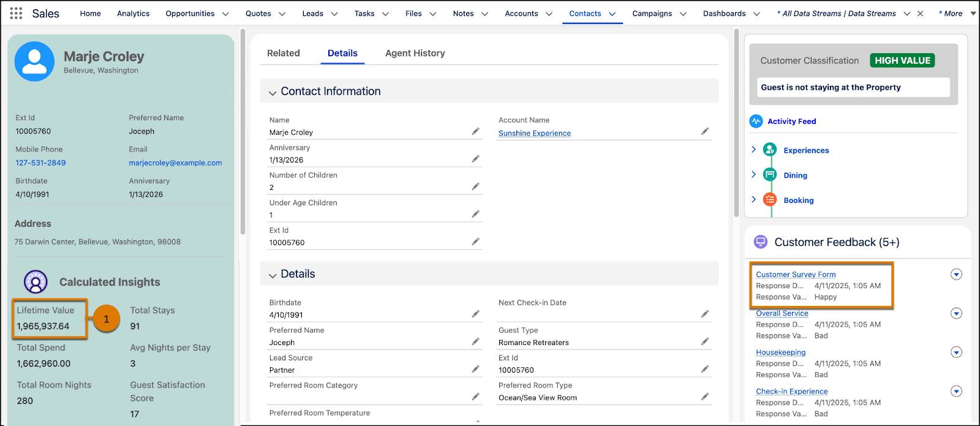The width and height of the screenshot is (980, 426).
Task: Open Overall Service row actions menu
Action: [x=956, y=313]
